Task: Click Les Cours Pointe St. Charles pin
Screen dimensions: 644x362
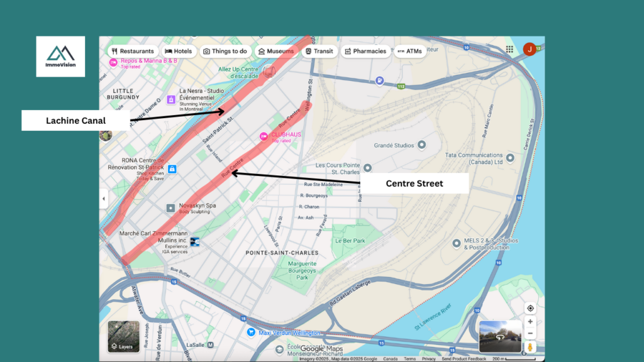Action: tap(367, 168)
